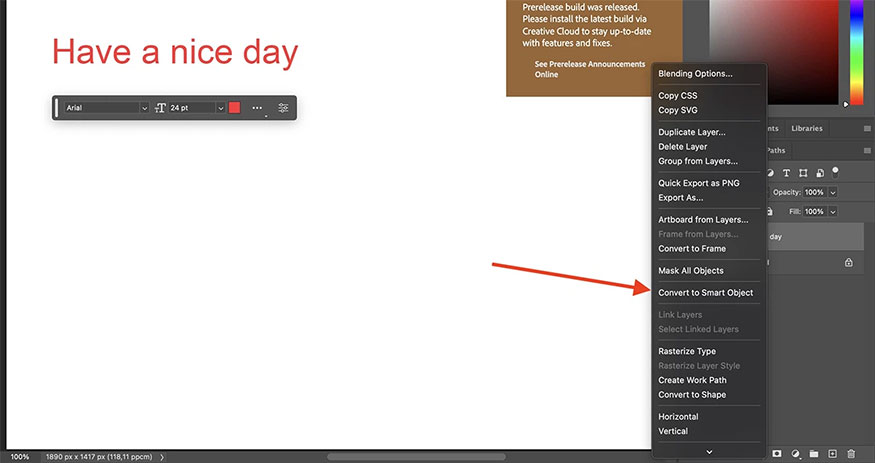The height and width of the screenshot is (463, 875).
Task: Click the Opacity 100% value field
Action: coord(815,192)
